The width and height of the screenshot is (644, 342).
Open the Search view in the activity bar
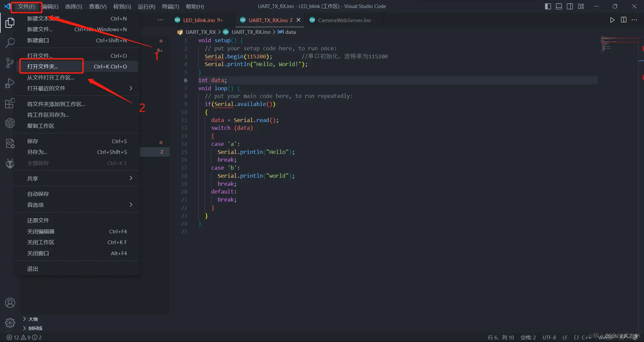click(x=10, y=43)
